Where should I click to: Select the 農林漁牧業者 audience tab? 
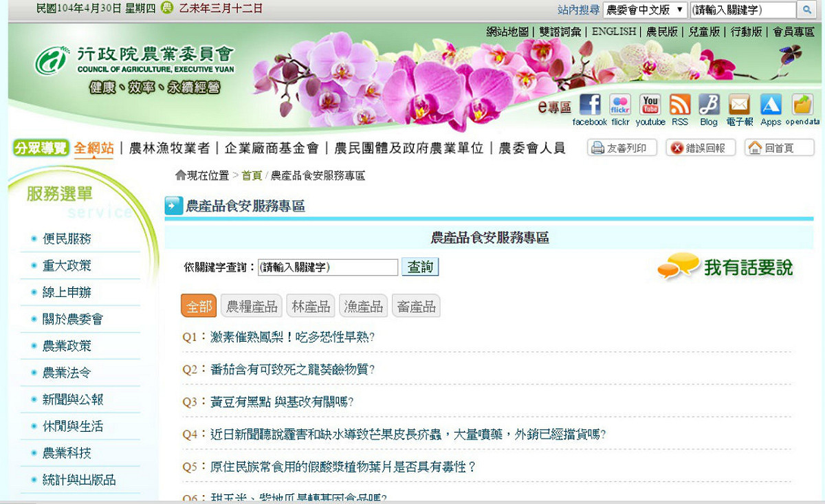[169, 148]
